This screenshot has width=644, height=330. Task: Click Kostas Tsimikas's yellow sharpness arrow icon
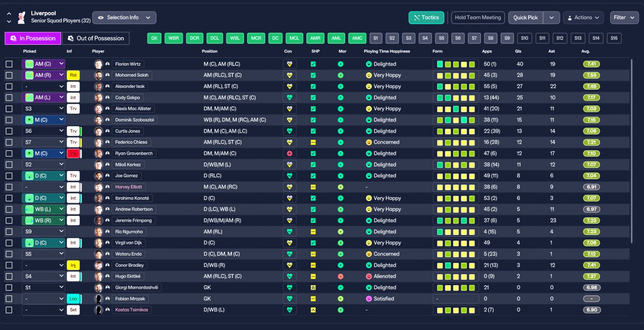pos(313,310)
